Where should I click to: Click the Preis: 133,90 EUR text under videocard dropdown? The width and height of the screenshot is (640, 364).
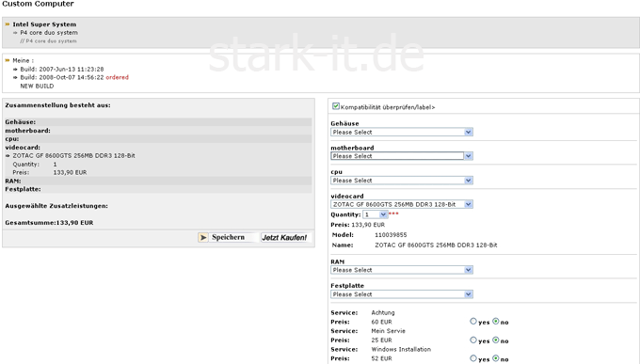coord(358,225)
